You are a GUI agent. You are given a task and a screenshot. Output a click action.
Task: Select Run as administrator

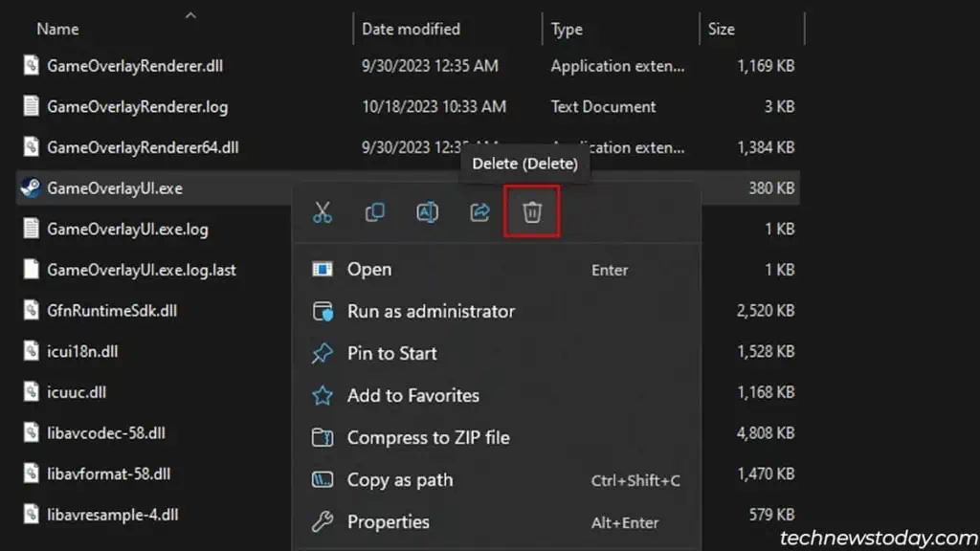[430, 311]
